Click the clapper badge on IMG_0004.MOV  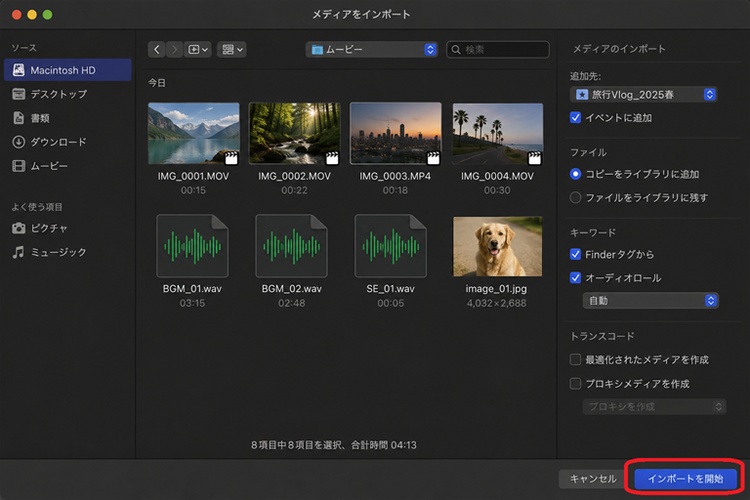pos(534,157)
